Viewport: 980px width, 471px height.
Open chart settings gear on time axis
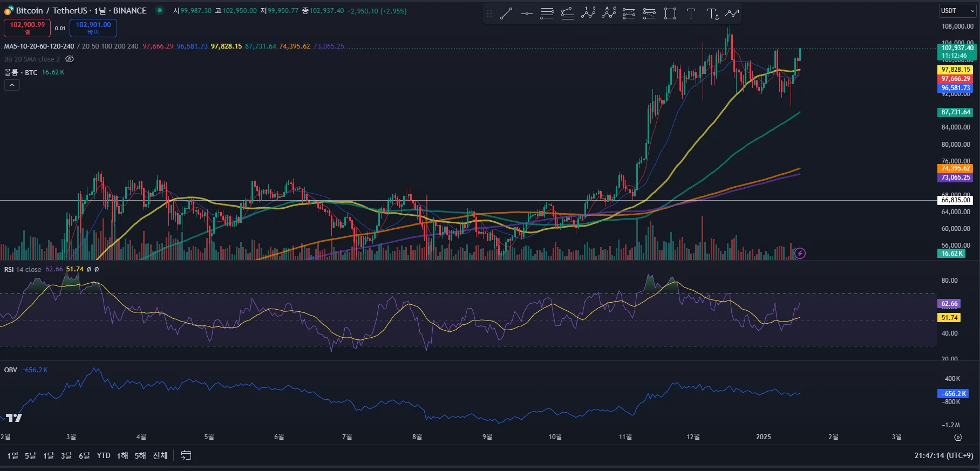tap(958, 437)
